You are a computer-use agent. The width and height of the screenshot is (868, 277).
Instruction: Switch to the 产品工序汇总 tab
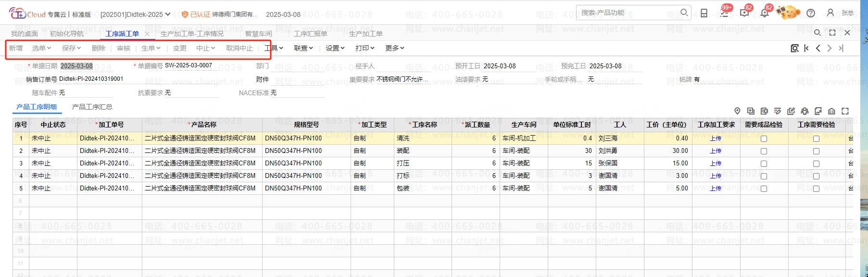coord(92,107)
